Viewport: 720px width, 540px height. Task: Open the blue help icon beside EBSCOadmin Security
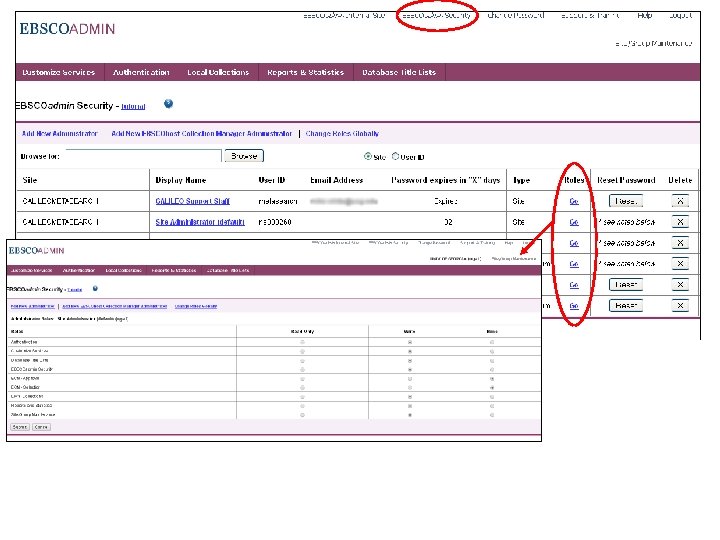tap(169, 104)
